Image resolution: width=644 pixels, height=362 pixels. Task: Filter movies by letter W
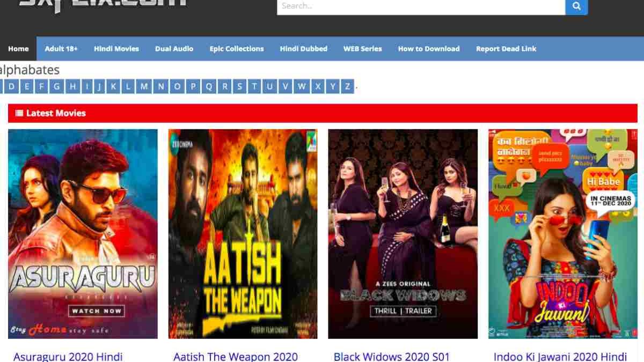coord(302,86)
